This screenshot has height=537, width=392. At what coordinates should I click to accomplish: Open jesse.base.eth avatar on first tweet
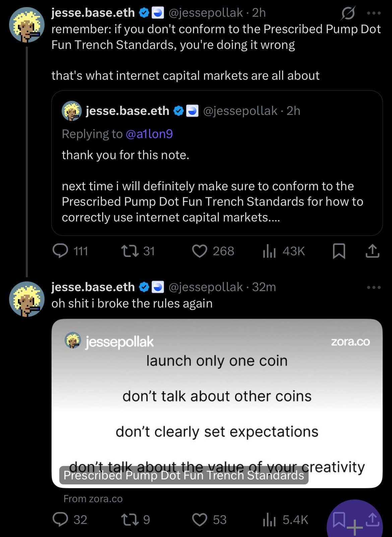coord(27,25)
